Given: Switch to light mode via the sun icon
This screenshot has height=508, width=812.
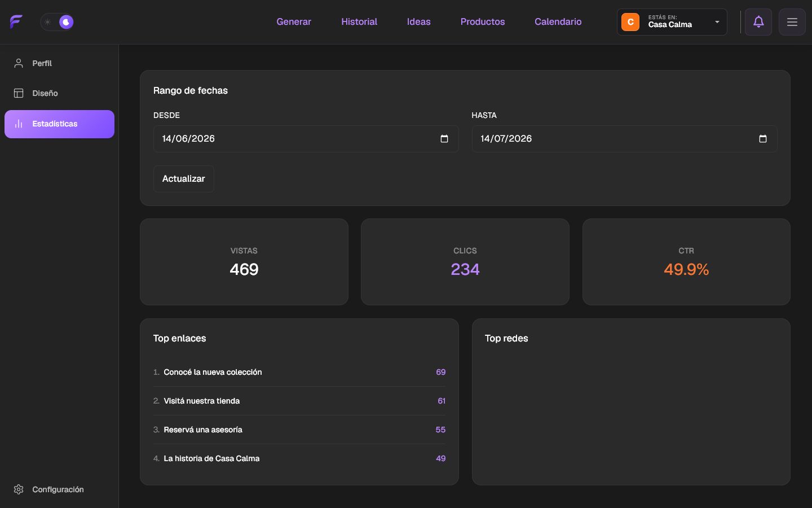Looking at the screenshot, I should click(x=48, y=22).
